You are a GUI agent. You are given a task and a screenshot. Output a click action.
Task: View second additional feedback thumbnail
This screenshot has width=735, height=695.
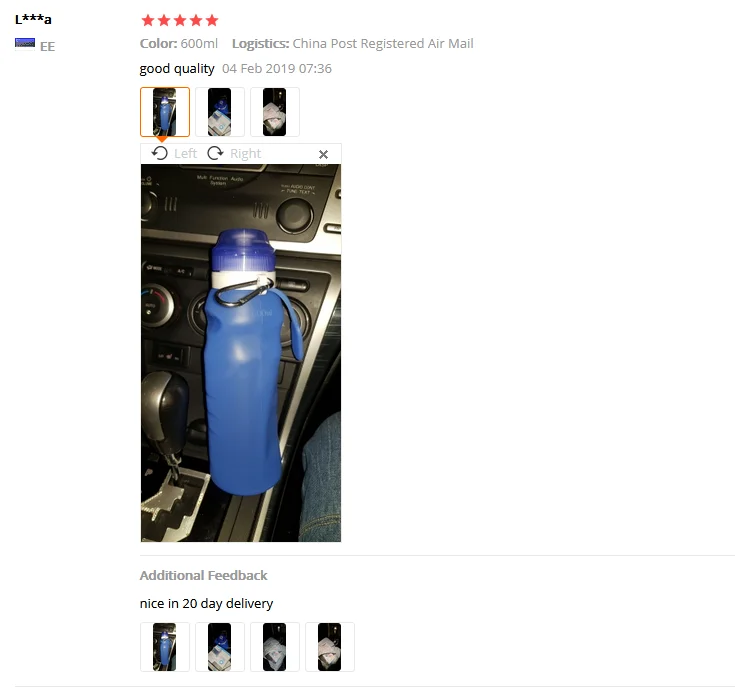tap(220, 647)
